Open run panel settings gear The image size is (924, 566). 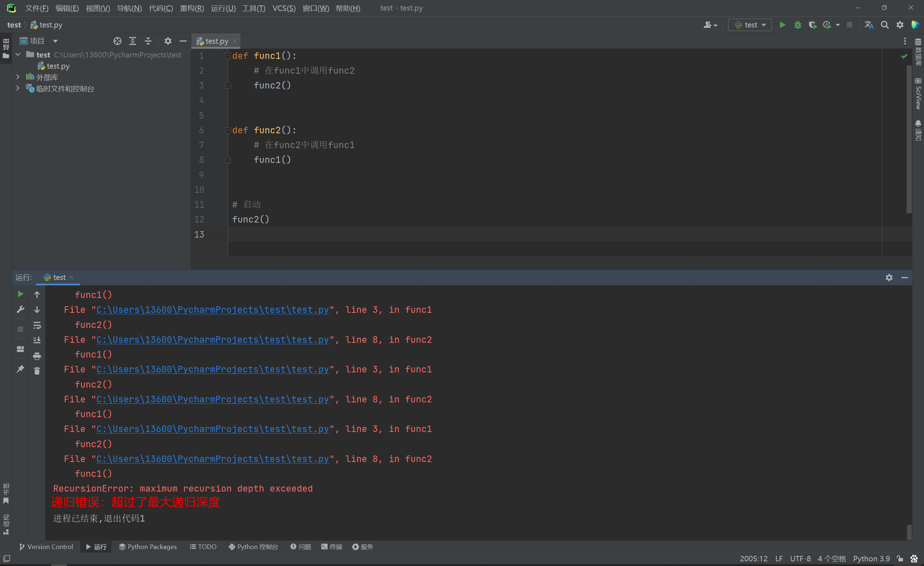click(x=889, y=277)
